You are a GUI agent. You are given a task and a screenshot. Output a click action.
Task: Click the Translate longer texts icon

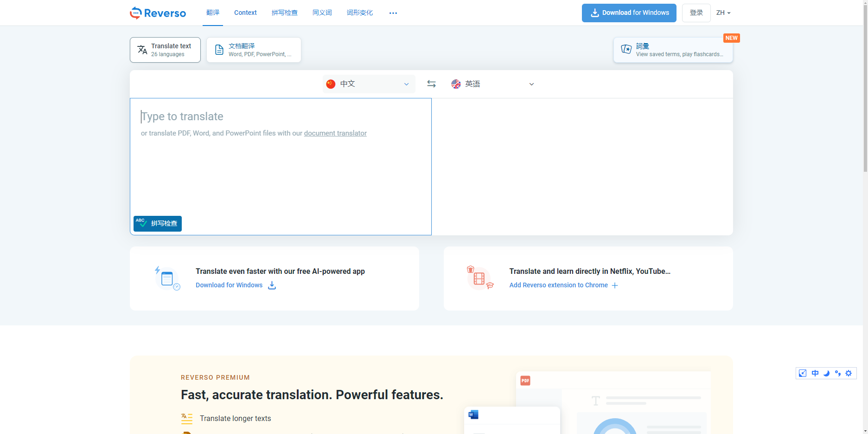pos(187,419)
